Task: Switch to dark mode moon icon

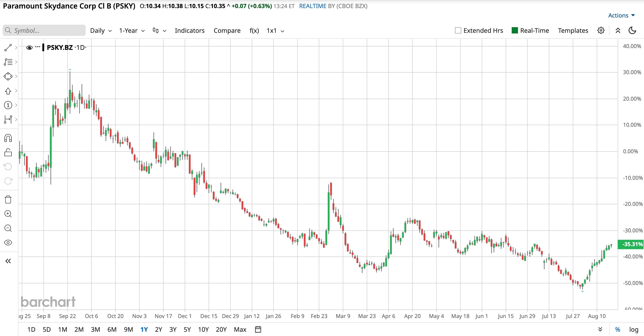Action: coord(632,31)
